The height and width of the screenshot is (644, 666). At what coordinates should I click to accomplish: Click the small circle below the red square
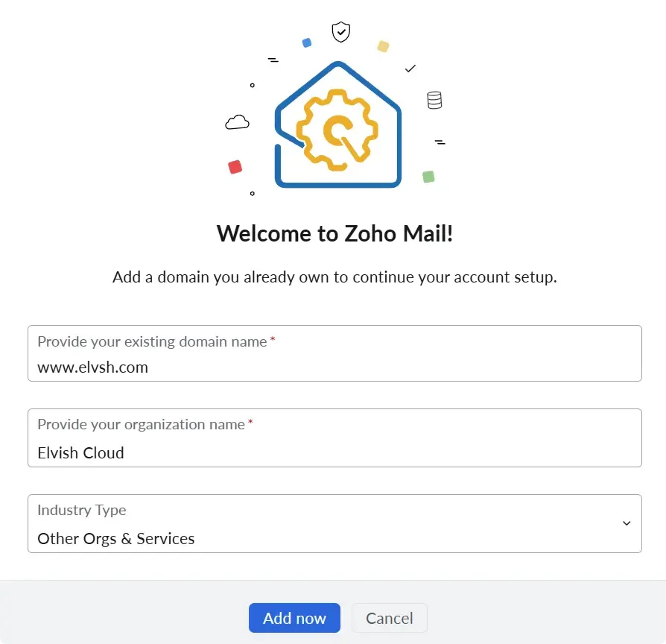click(x=253, y=194)
